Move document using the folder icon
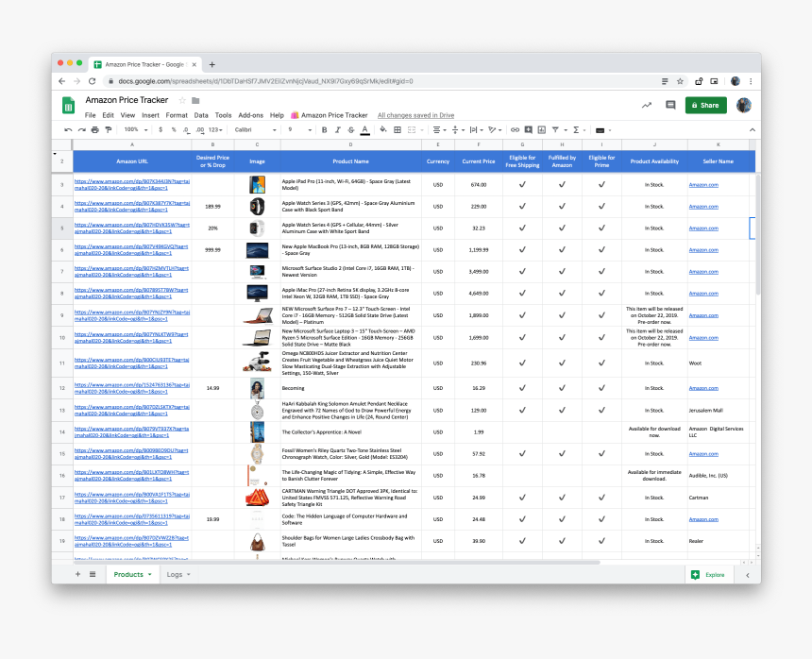This screenshot has height=659, width=812. pyautogui.click(x=195, y=100)
